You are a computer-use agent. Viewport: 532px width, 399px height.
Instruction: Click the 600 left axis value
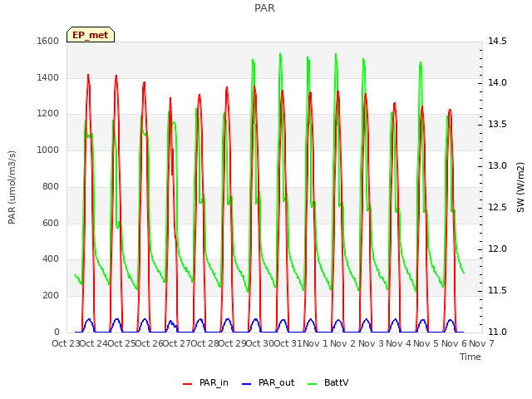pyautogui.click(x=51, y=223)
